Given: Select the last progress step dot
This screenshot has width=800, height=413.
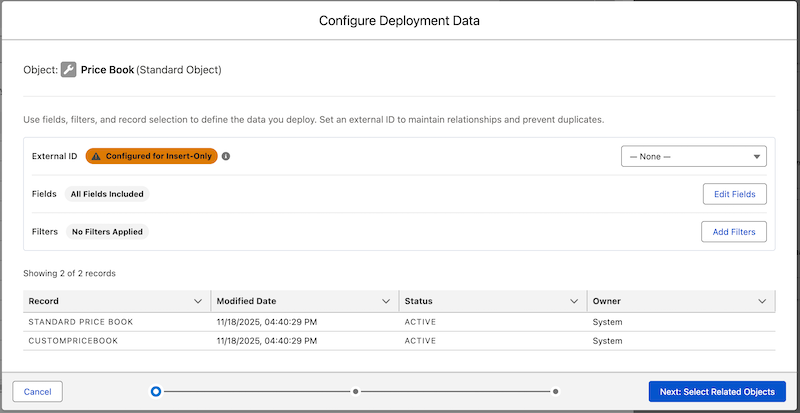Looking at the screenshot, I should point(555,392).
